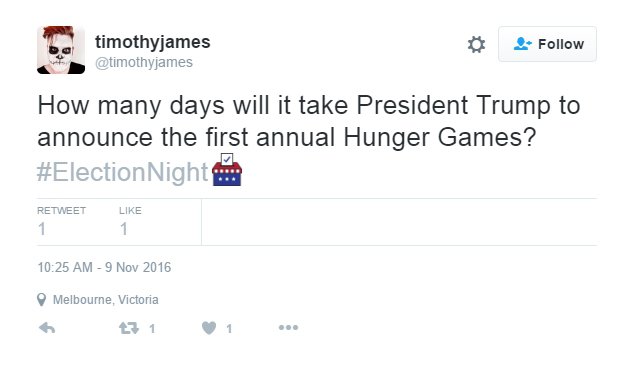Click the count beside the heart icon

[x=229, y=329]
